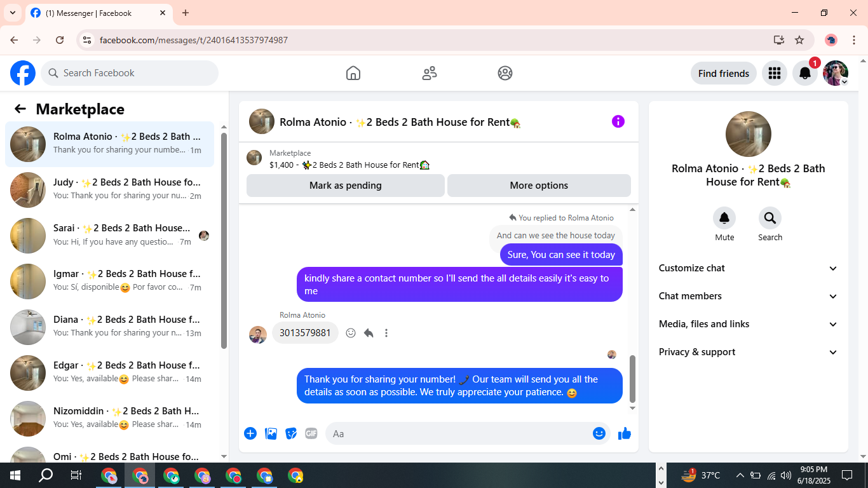Image resolution: width=868 pixels, height=488 pixels.
Task: Attach a photo file in composer
Action: pos(271,433)
